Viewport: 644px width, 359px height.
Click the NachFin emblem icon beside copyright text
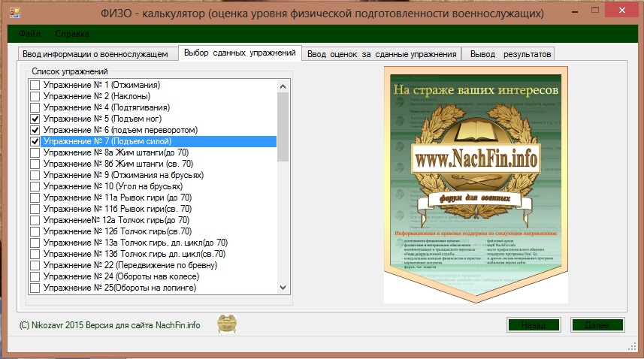(227, 324)
